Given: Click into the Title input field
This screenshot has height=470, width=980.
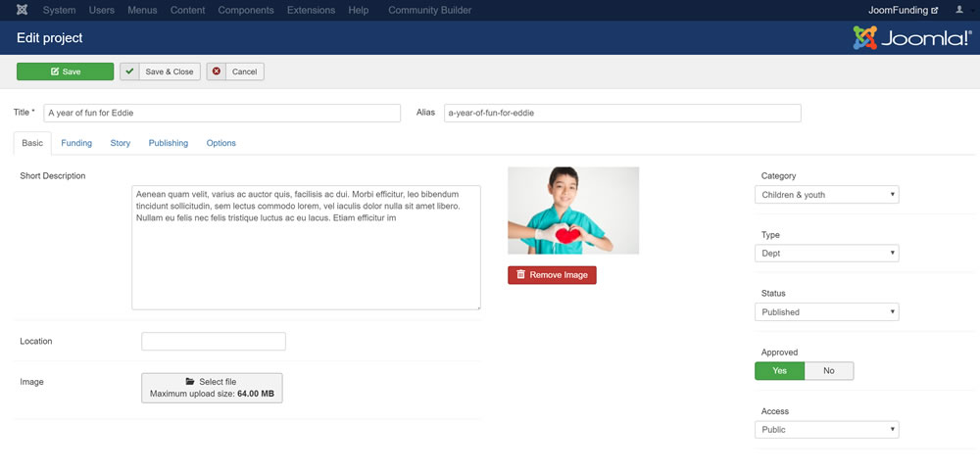Looking at the screenshot, I should 221,113.
